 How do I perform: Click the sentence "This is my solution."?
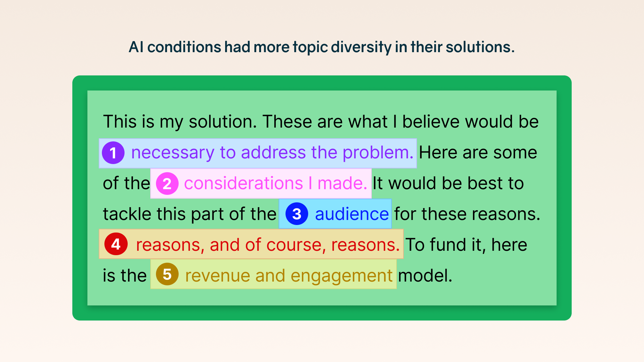[x=180, y=122]
